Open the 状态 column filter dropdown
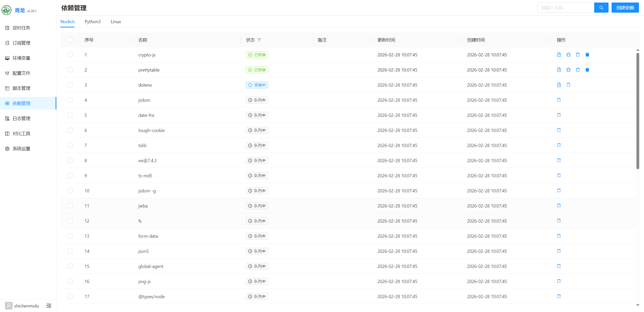 coord(259,40)
